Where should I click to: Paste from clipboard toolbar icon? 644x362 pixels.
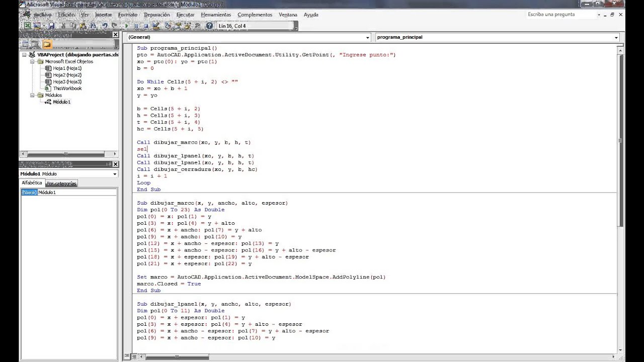[x=83, y=26]
